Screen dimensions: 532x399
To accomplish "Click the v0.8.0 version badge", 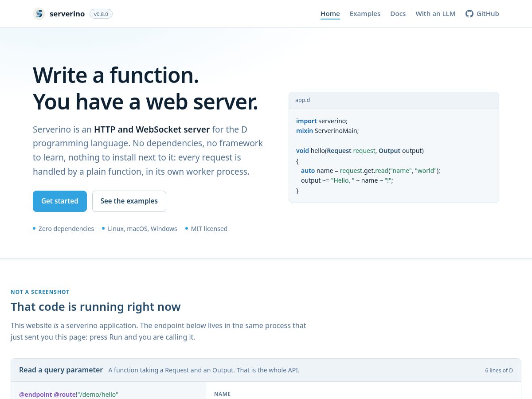I will 101,14.
